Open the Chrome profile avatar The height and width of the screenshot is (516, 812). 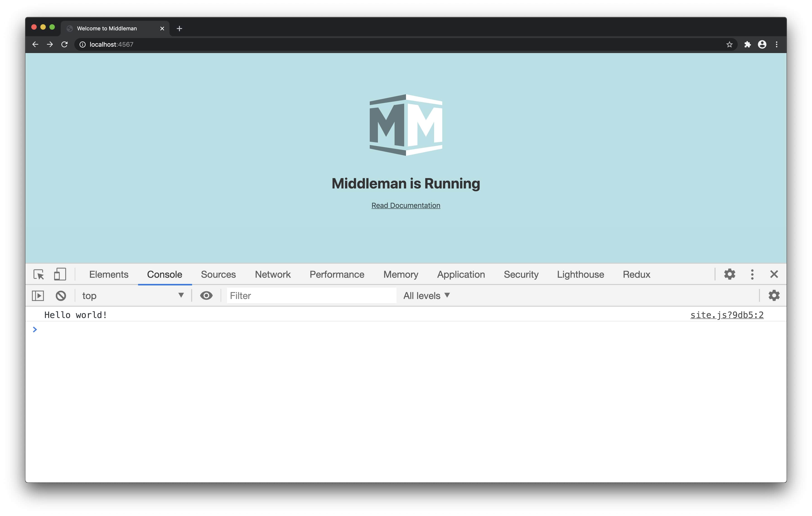pyautogui.click(x=762, y=44)
